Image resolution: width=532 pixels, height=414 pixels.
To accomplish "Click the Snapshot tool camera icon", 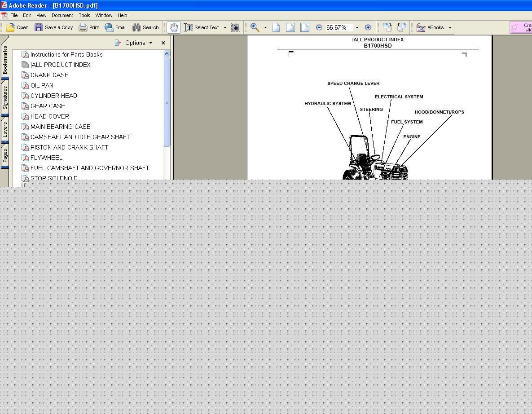I will point(235,27).
